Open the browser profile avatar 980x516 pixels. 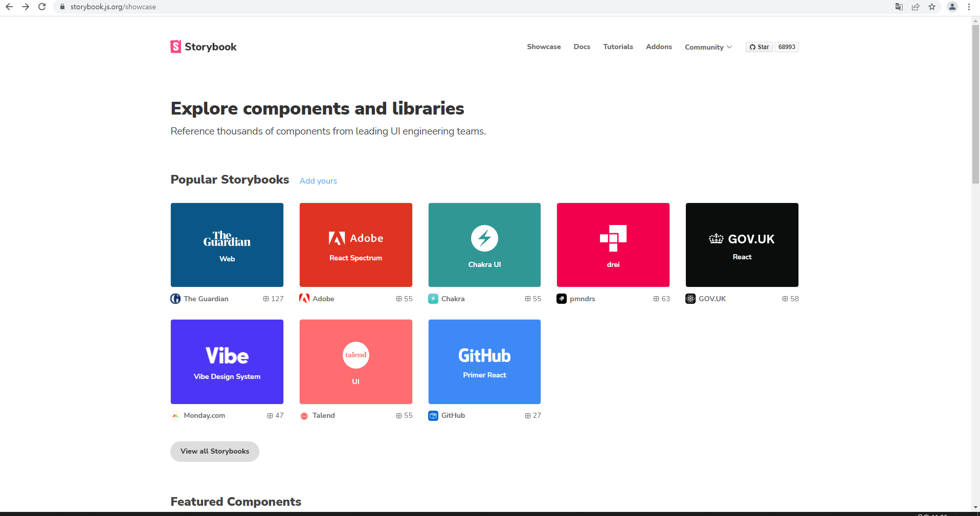click(x=952, y=7)
